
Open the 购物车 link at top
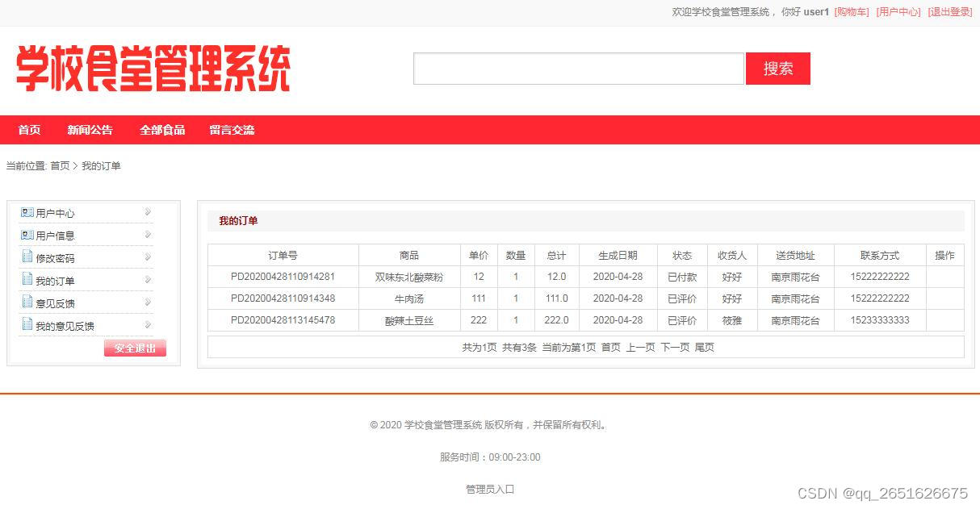pos(852,12)
